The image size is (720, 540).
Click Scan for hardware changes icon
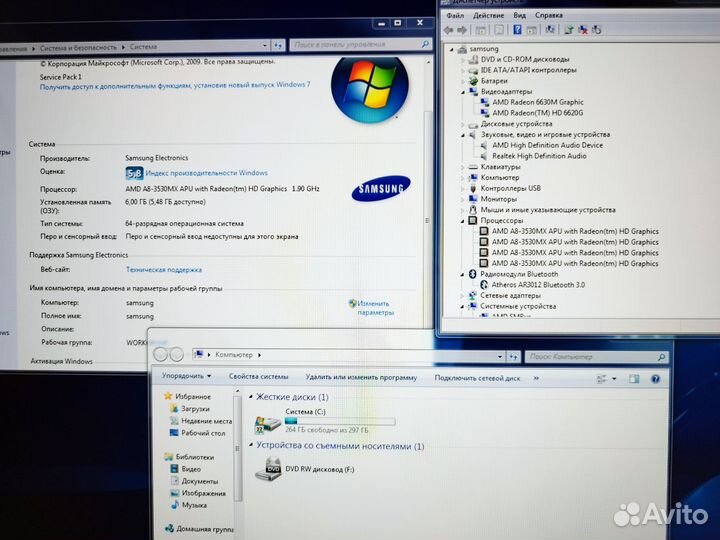[550, 30]
